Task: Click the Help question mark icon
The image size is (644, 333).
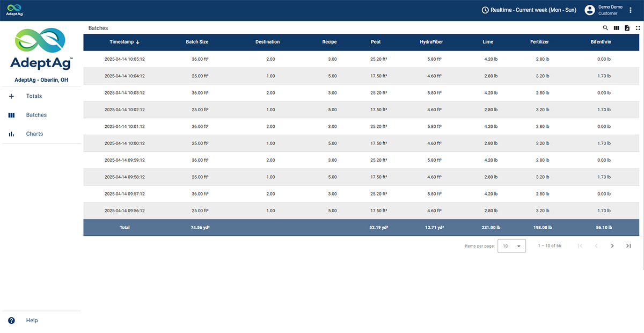Action: pyautogui.click(x=11, y=321)
